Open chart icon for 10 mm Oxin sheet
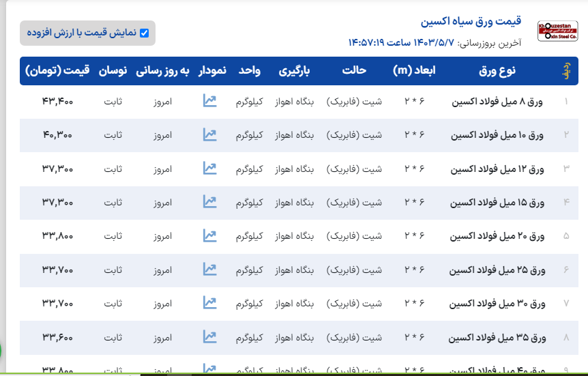This screenshot has width=588, height=376. [x=209, y=134]
